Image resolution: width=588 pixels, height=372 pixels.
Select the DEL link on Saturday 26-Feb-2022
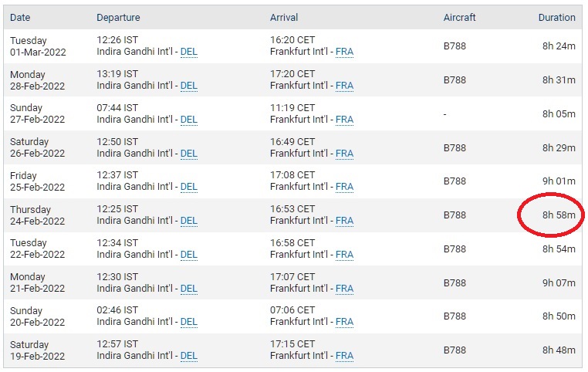tap(188, 154)
